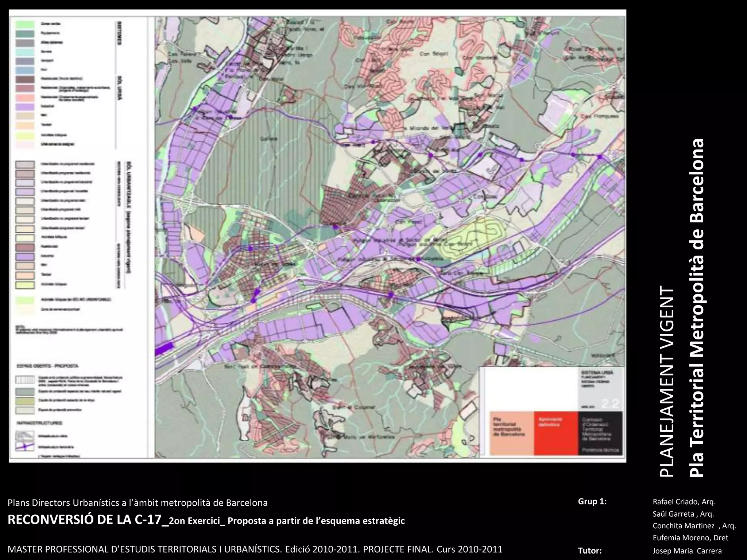Click the light green top legend swatch
Image resolution: width=747 pixels, height=560 pixels.
click(x=25, y=24)
